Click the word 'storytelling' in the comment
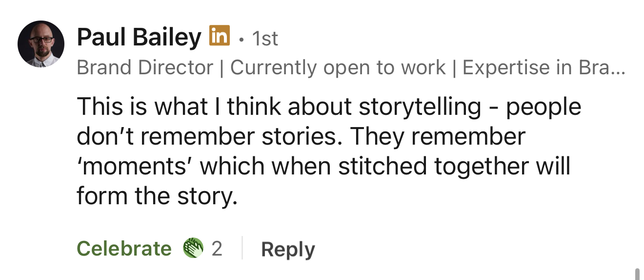The width and height of the screenshot is (644, 280). point(420,107)
